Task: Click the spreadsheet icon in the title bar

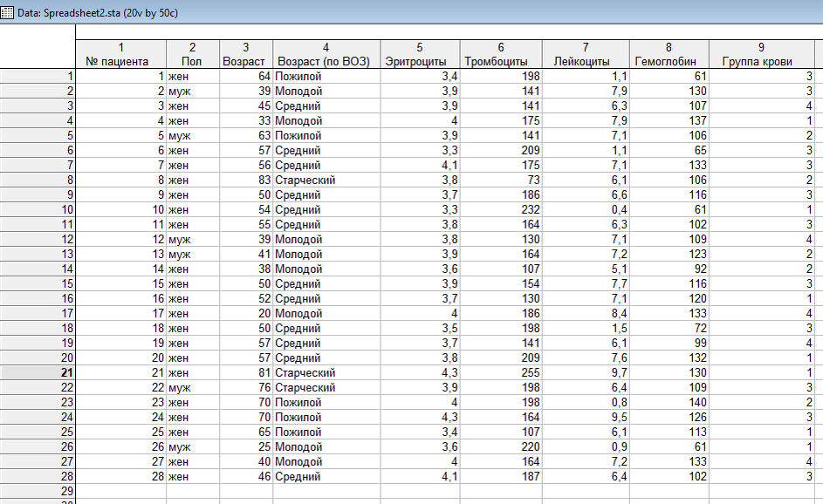Action: [7, 12]
